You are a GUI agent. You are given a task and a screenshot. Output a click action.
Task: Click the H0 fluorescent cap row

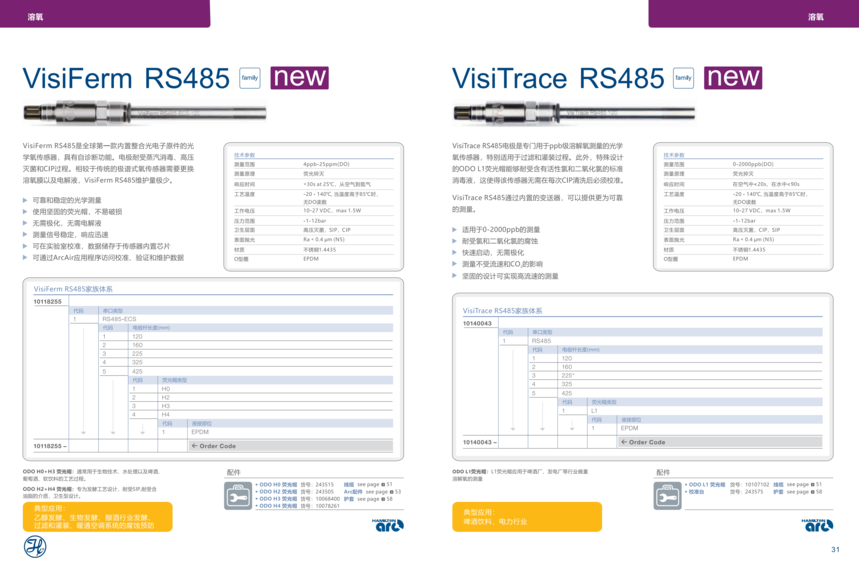[262, 388]
